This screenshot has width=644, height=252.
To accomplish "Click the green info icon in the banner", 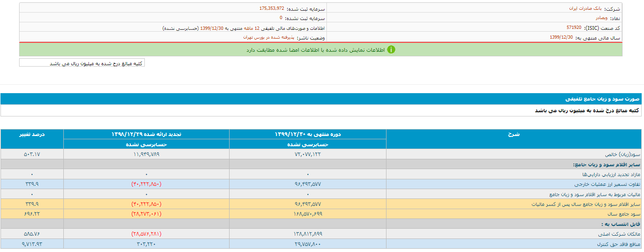I will [x=391, y=49].
